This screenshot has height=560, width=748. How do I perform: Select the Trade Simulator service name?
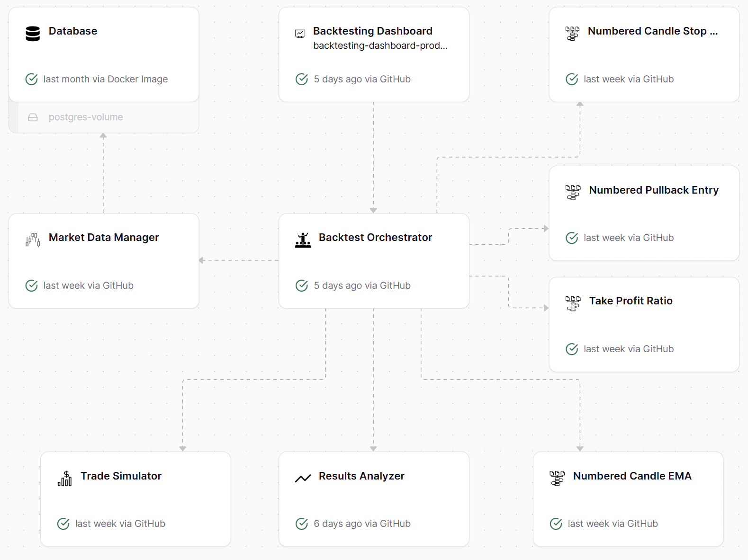[121, 476]
